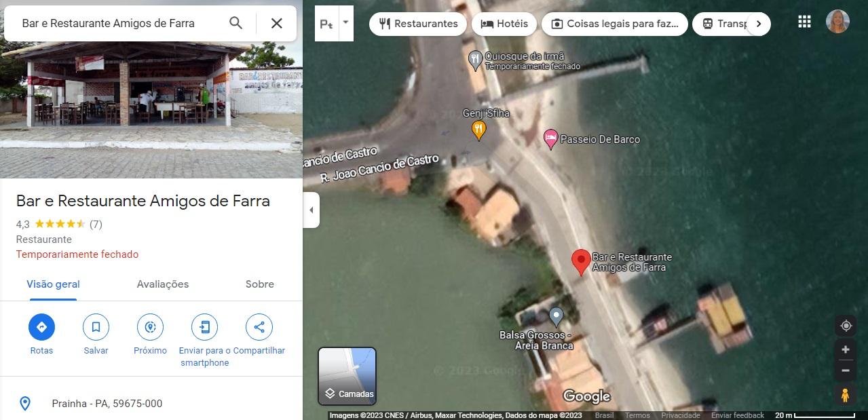Click the R. Joao Cancio de Castro label
This screenshot has width=868, height=420.
pyautogui.click(x=379, y=170)
